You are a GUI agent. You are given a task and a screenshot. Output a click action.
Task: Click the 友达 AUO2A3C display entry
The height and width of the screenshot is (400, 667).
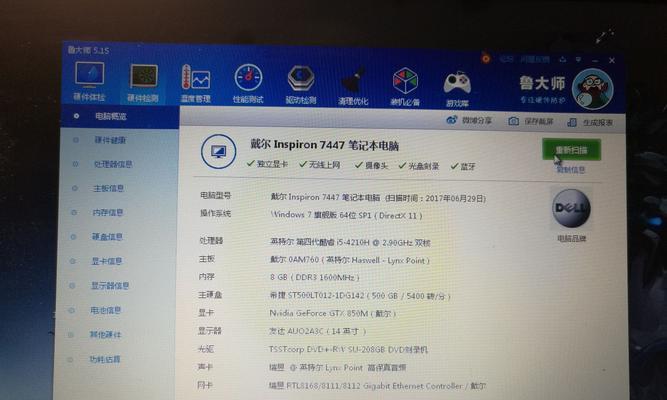click(318, 331)
